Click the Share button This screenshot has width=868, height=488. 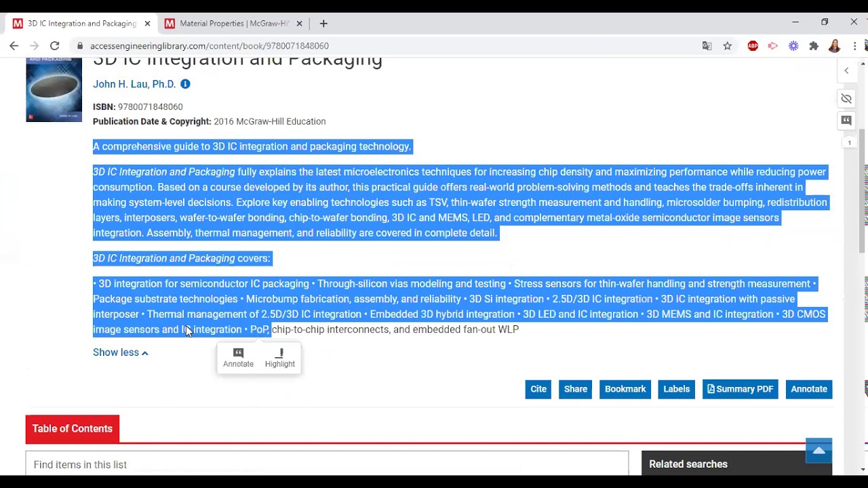click(x=576, y=389)
